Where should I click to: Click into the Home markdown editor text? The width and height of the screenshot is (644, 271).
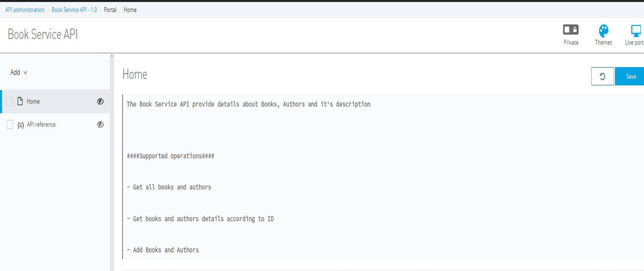(x=308, y=171)
